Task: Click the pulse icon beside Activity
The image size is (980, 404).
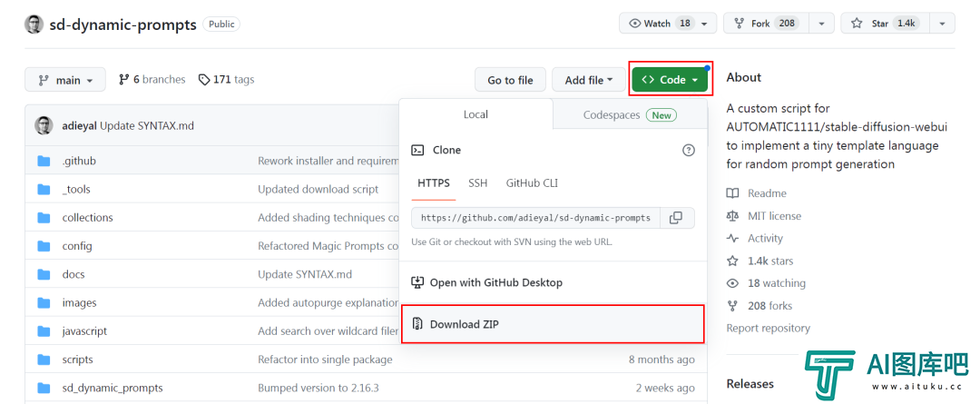Action: pos(732,238)
